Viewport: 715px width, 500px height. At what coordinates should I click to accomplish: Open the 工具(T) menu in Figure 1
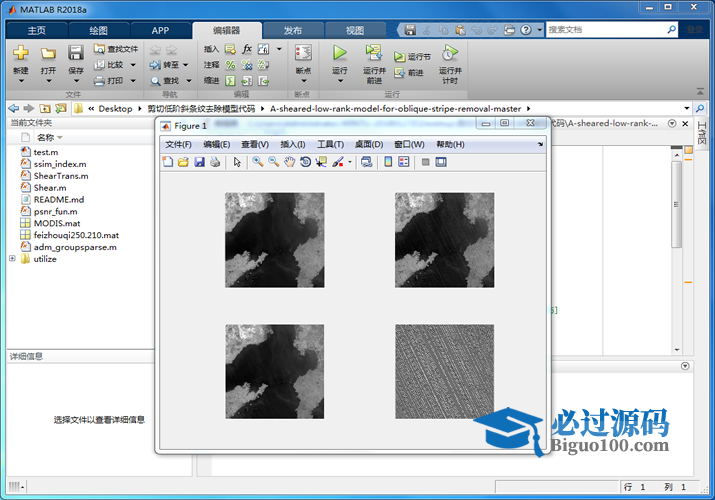(330, 145)
